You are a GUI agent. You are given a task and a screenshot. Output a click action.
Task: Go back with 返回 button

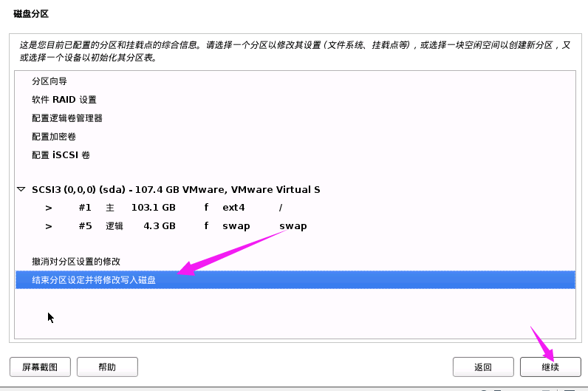coord(483,367)
